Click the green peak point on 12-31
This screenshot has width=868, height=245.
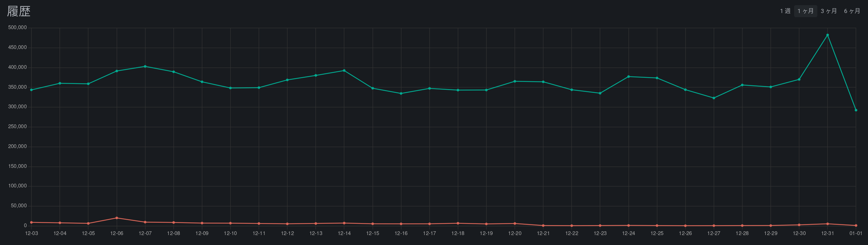tap(828, 35)
